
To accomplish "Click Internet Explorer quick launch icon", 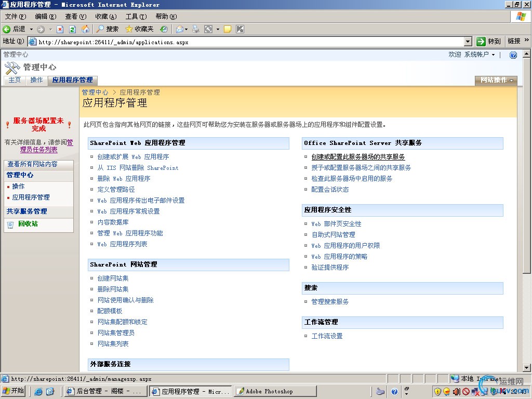I will (x=38, y=392).
